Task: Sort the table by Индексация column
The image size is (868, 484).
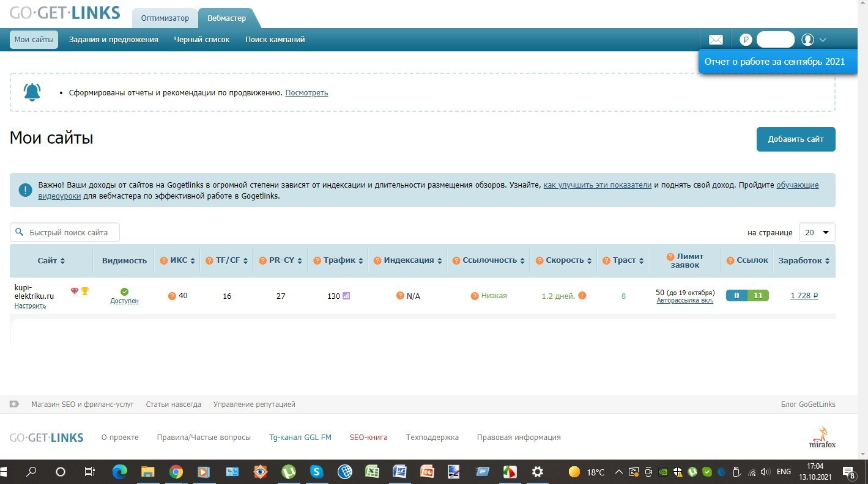Action: click(x=439, y=261)
